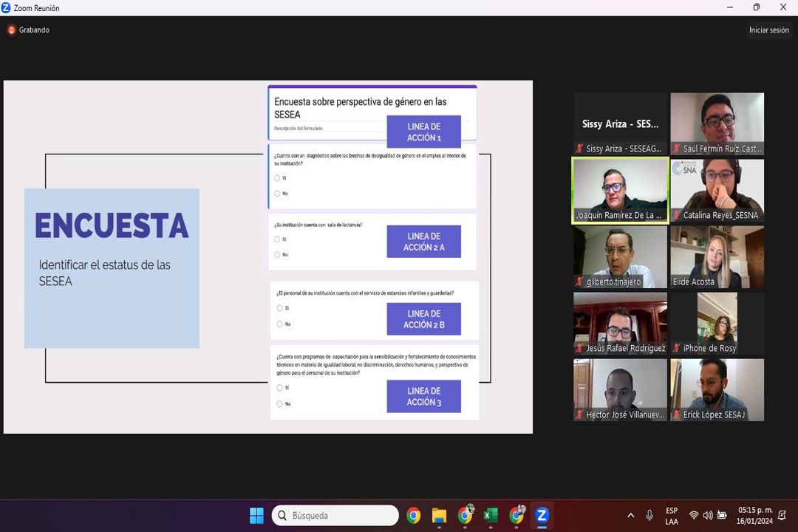Click the Zoom icon in taskbar
Viewport: 798px width, 532px height.
[542, 516]
